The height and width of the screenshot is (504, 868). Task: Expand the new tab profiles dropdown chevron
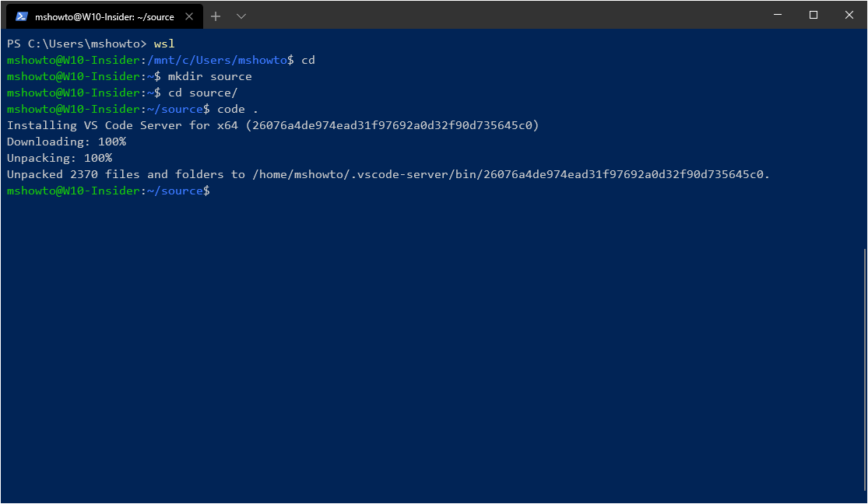pos(241,16)
